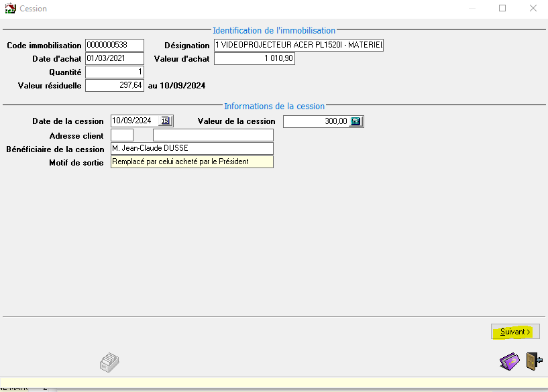Click the 'Motif de sortie' label
Image resolution: width=548 pixels, height=392 pixels.
click(76, 163)
